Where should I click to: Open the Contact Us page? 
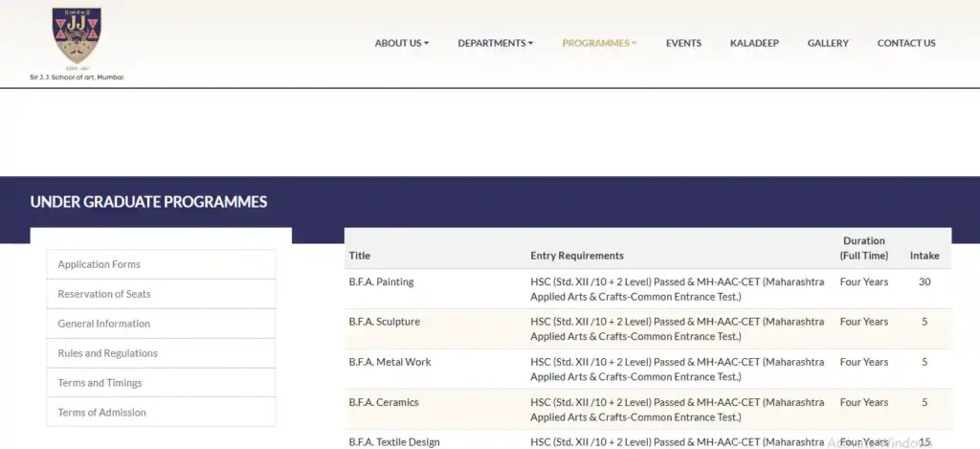coord(905,43)
